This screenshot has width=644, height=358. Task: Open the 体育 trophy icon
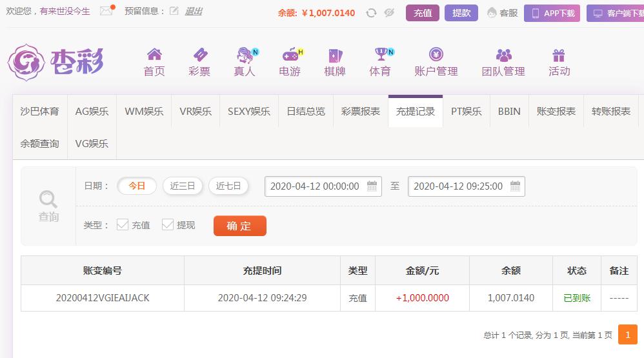coord(381,54)
